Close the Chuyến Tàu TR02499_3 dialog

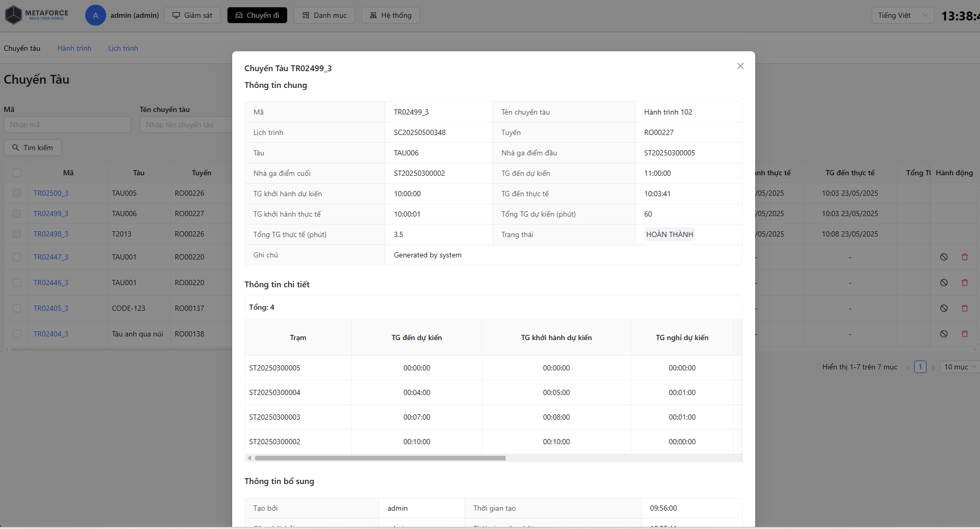coord(740,66)
